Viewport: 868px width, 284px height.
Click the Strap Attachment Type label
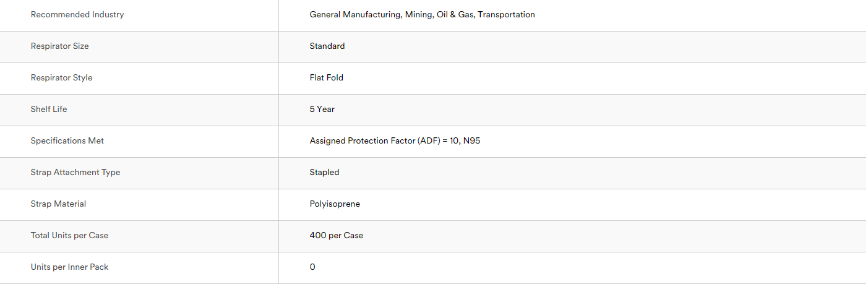click(75, 172)
